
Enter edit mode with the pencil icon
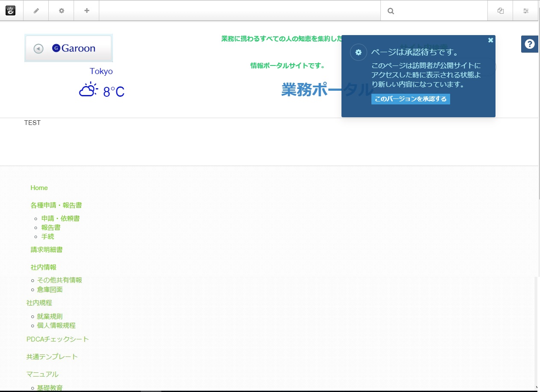point(36,11)
